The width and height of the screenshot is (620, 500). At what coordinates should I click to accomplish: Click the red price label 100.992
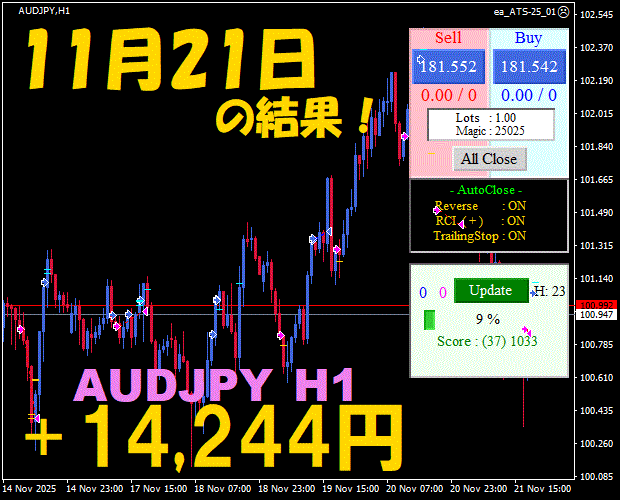click(x=597, y=305)
